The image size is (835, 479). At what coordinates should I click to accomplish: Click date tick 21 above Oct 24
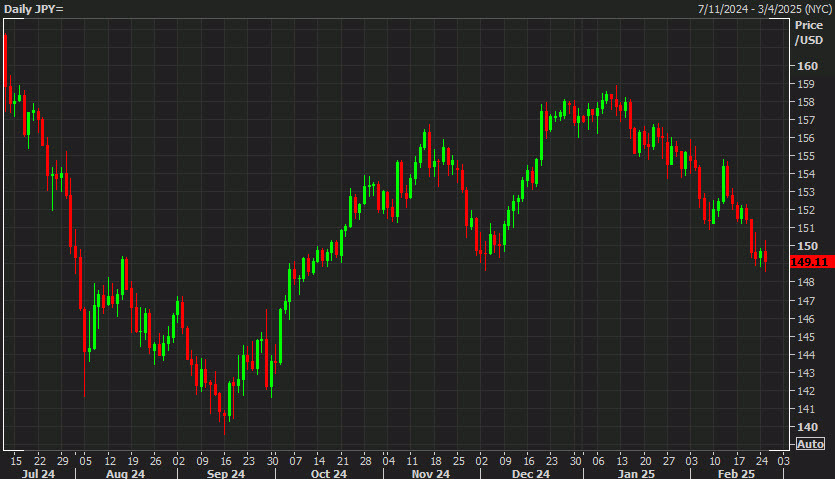342,461
